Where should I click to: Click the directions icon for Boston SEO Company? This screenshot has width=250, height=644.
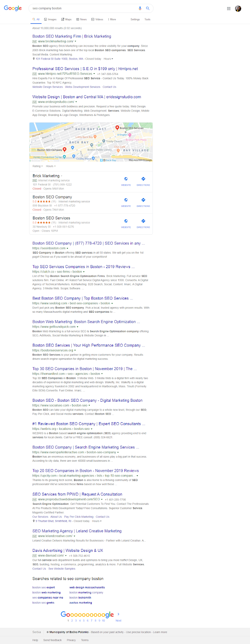(143, 200)
